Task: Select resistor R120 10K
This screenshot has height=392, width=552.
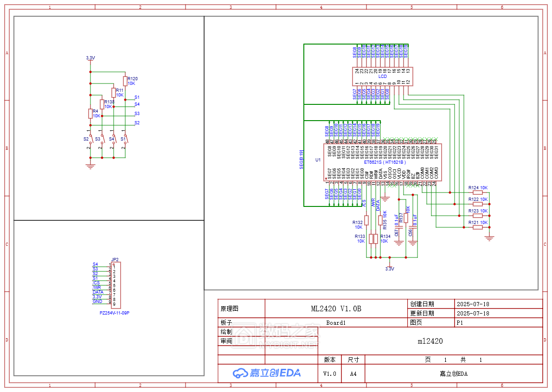Action: point(125,81)
